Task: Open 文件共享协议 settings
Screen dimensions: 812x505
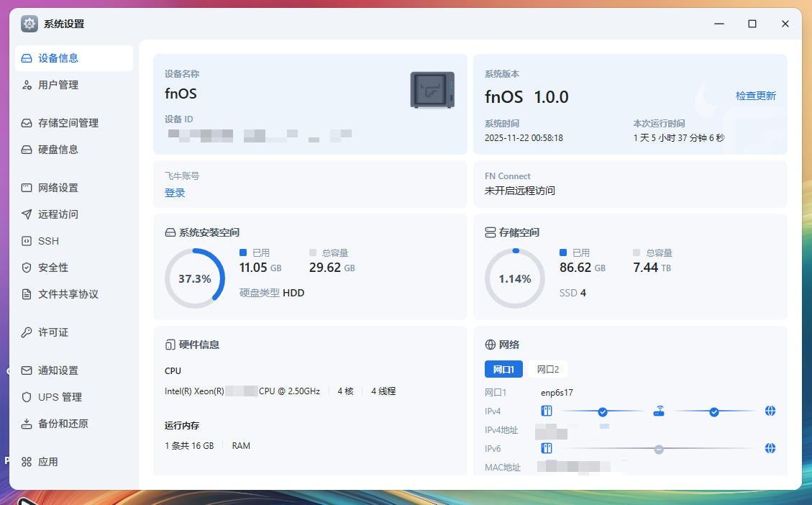Action: 68,294
